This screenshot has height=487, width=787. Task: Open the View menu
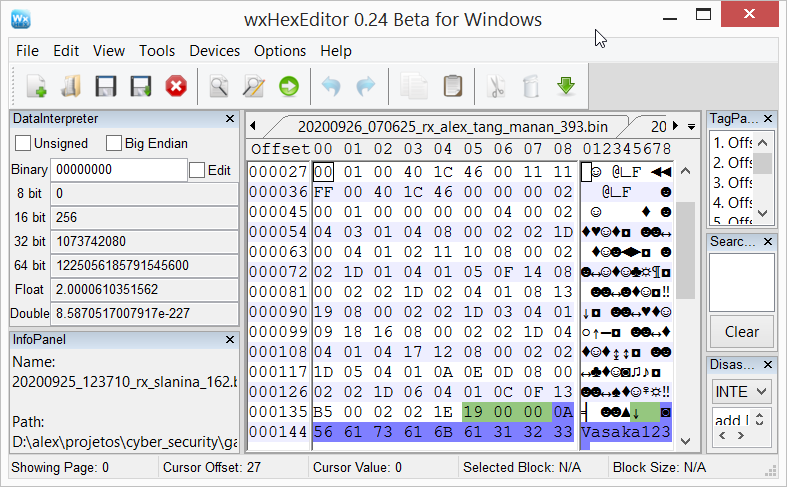pos(108,51)
